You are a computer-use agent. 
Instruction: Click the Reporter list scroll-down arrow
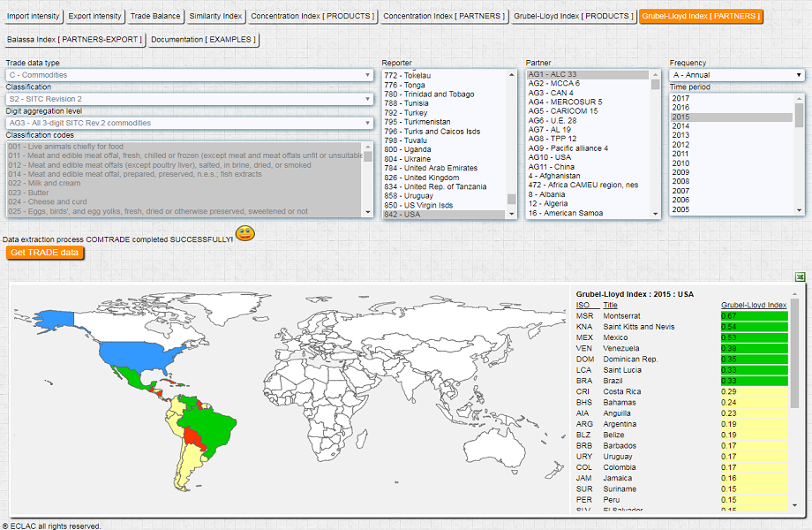(512, 213)
